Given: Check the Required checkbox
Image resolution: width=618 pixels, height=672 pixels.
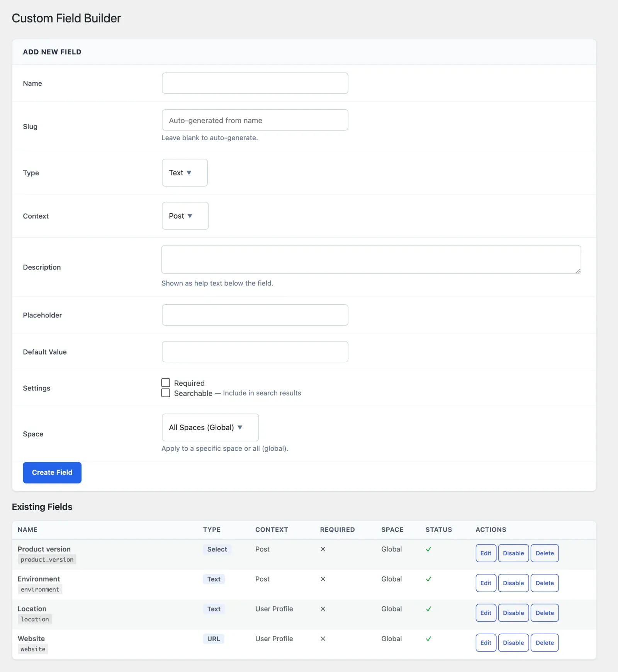Looking at the screenshot, I should pyautogui.click(x=166, y=383).
